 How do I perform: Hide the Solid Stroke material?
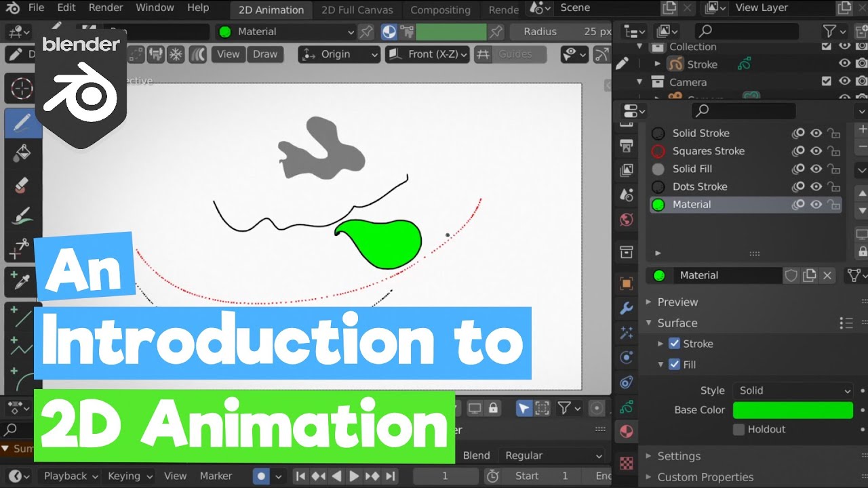pos(816,134)
